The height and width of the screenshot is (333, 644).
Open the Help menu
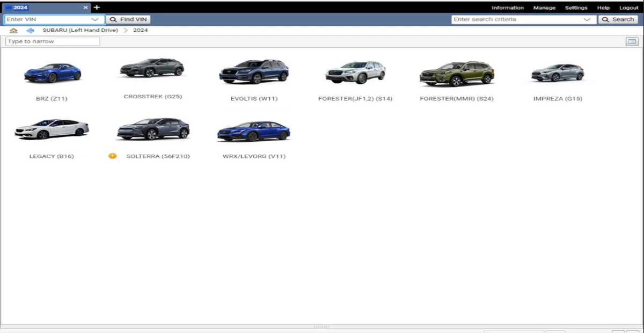point(603,8)
